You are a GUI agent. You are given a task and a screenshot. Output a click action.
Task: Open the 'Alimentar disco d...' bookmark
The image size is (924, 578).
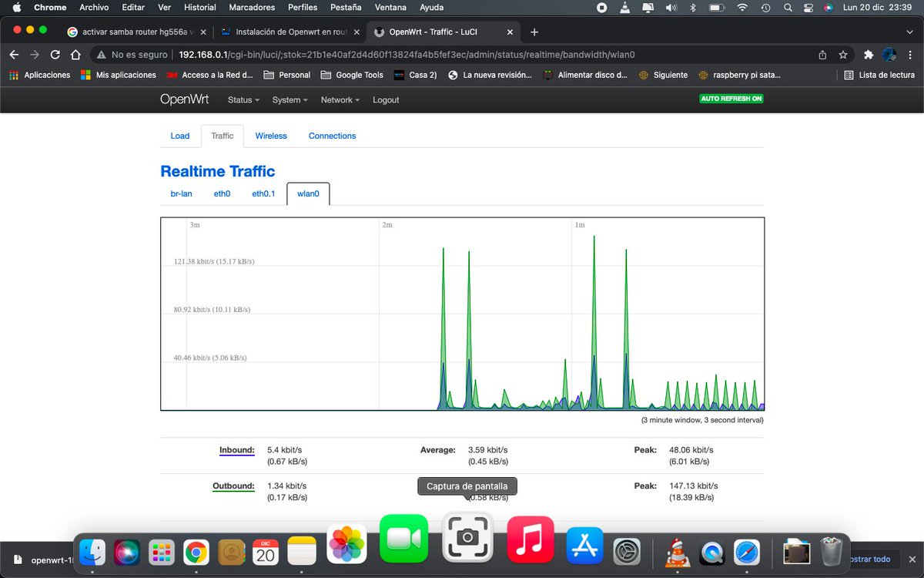tap(585, 75)
